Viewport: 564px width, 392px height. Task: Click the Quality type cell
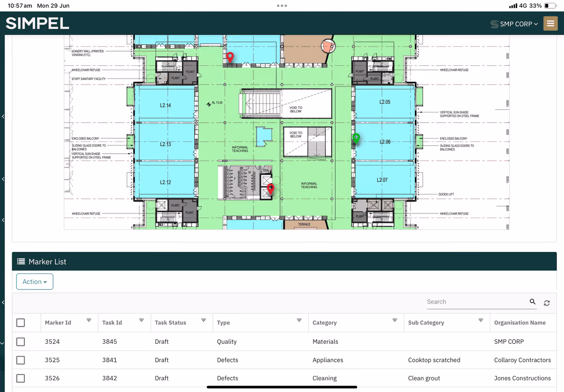click(227, 342)
